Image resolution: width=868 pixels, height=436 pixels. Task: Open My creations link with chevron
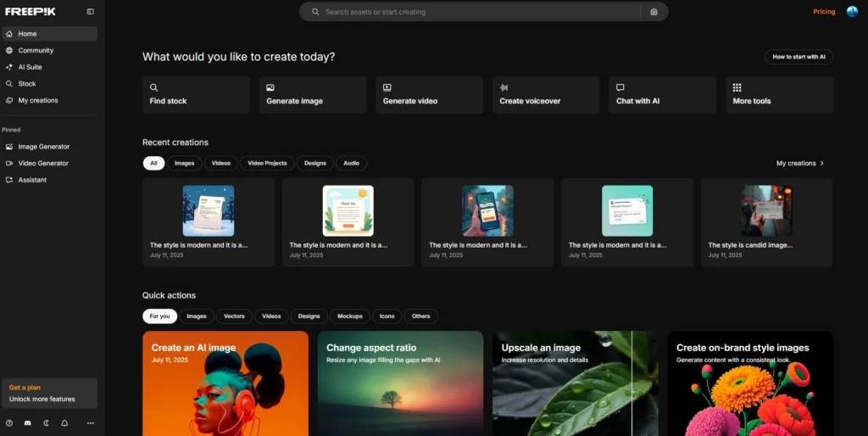tap(800, 164)
